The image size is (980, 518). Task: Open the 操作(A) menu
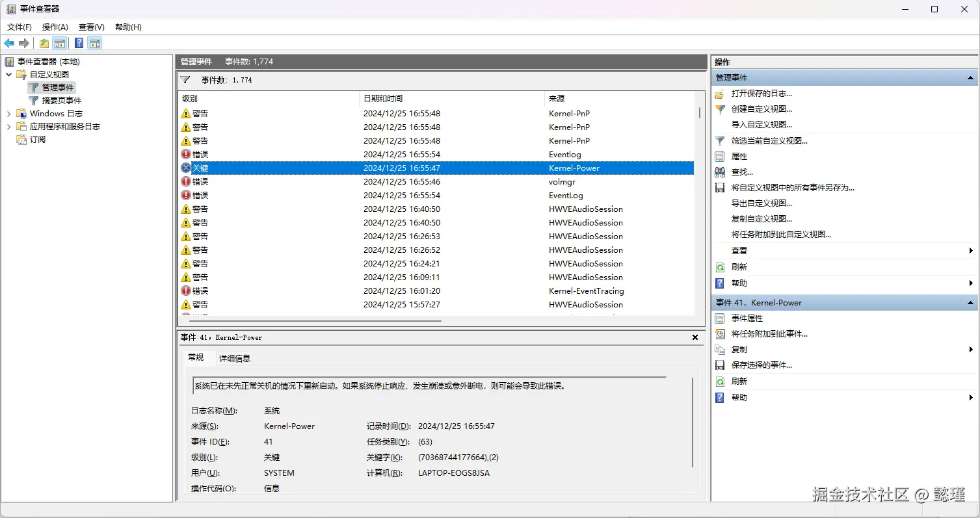55,27
